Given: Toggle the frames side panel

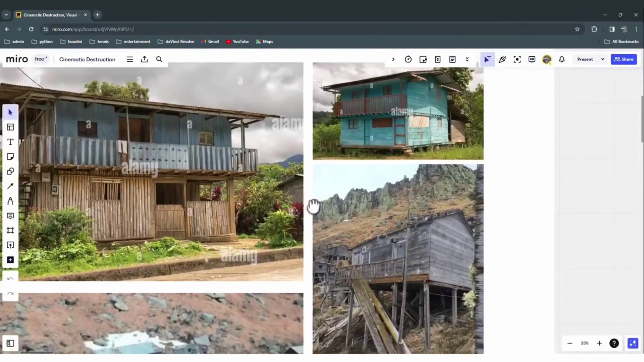Looking at the screenshot, I should [x=10, y=343].
